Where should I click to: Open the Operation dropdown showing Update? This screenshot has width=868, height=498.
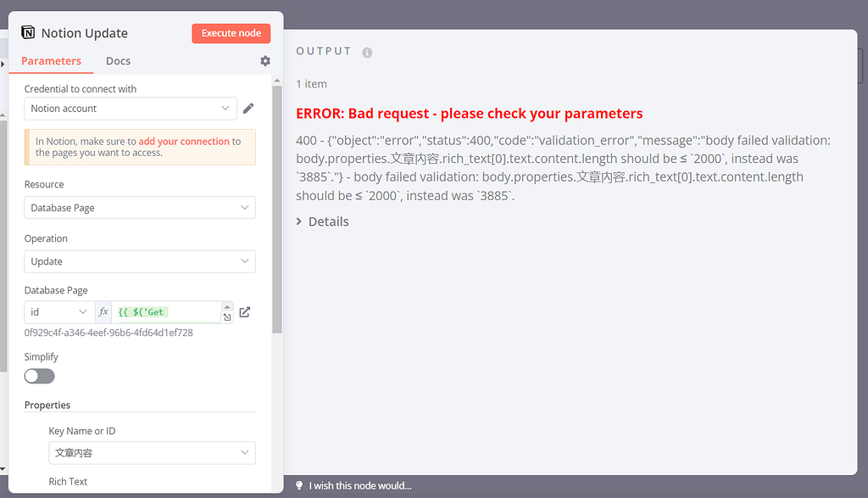tap(140, 261)
